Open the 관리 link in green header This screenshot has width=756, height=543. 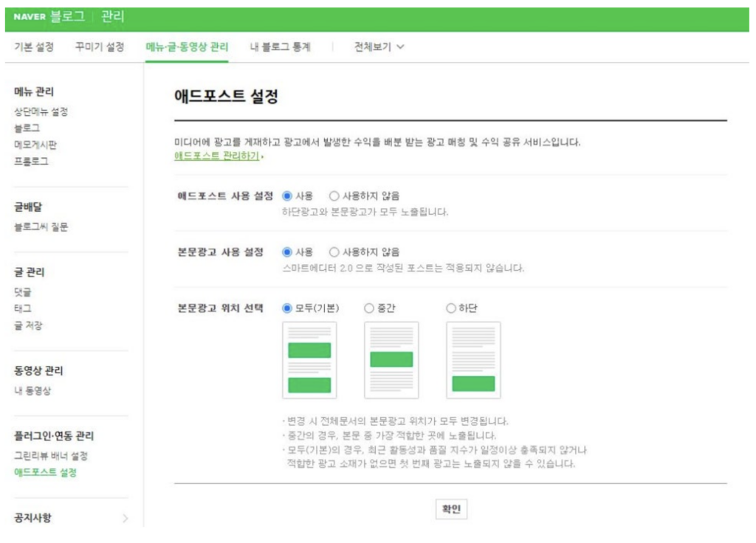pos(113,16)
